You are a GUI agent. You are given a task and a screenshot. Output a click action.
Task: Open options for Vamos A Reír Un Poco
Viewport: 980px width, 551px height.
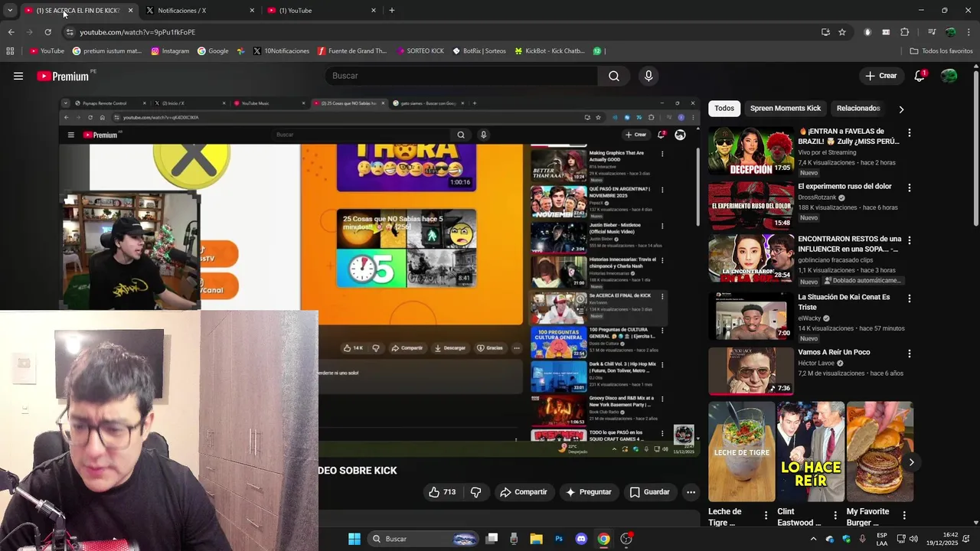point(910,354)
